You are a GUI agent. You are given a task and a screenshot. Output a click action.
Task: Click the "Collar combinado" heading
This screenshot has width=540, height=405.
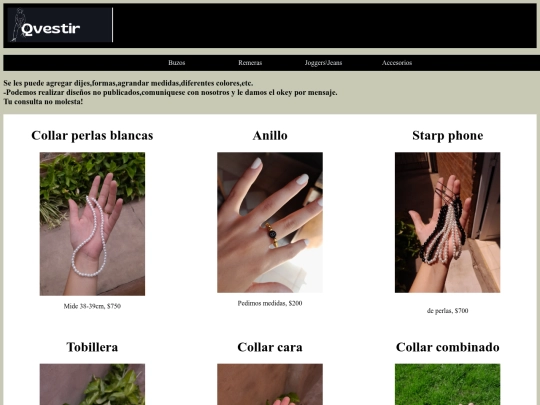tap(447, 347)
